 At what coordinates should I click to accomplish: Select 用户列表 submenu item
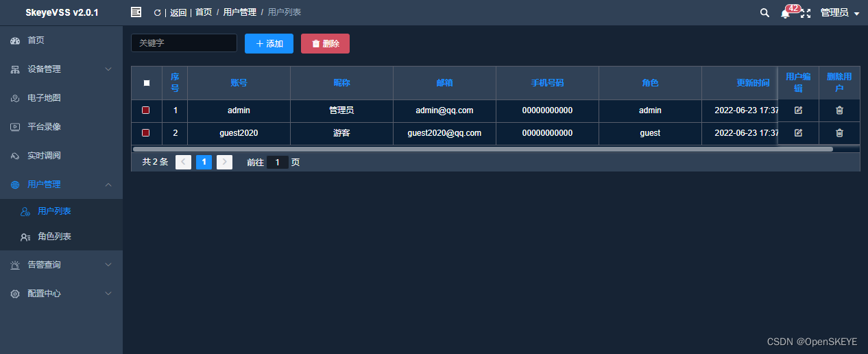click(61, 211)
